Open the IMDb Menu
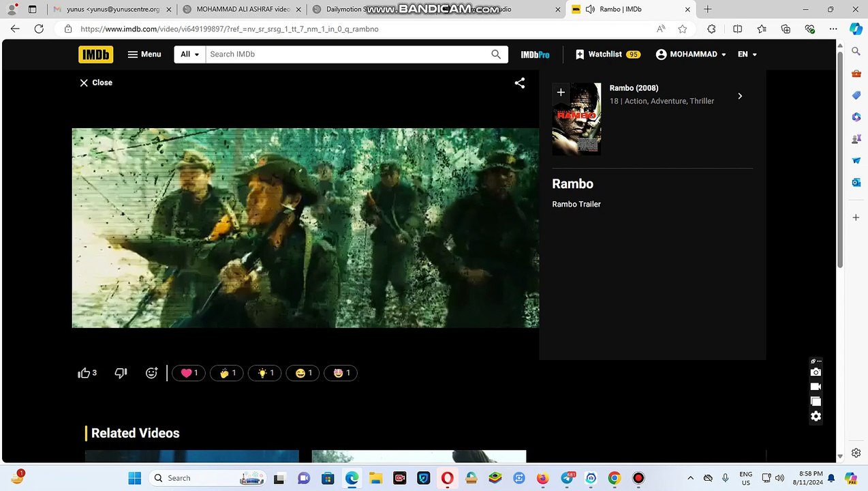Screen dimensions: 868x491 (x=144, y=55)
